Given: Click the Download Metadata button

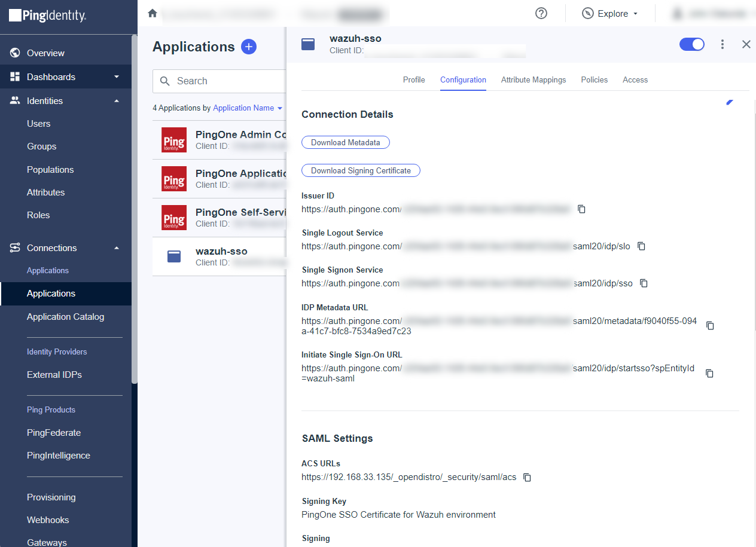Looking at the screenshot, I should 345,142.
